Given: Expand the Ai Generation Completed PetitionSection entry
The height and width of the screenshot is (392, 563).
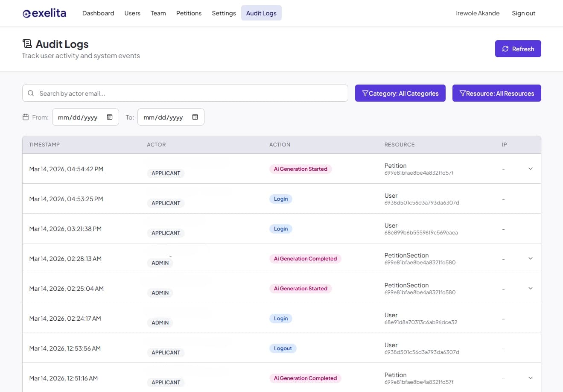Looking at the screenshot, I should (531, 258).
